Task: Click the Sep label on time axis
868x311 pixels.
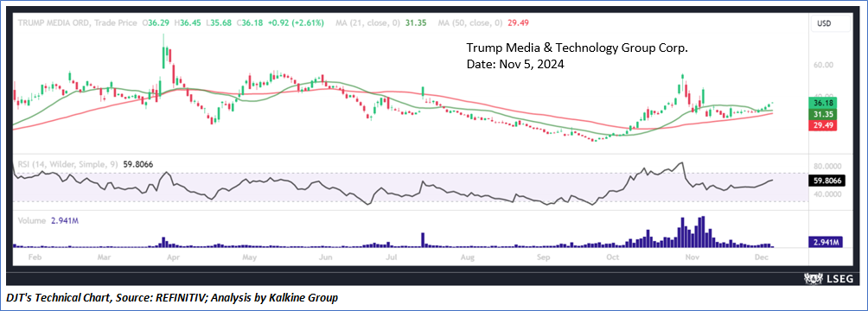Action: [x=544, y=258]
